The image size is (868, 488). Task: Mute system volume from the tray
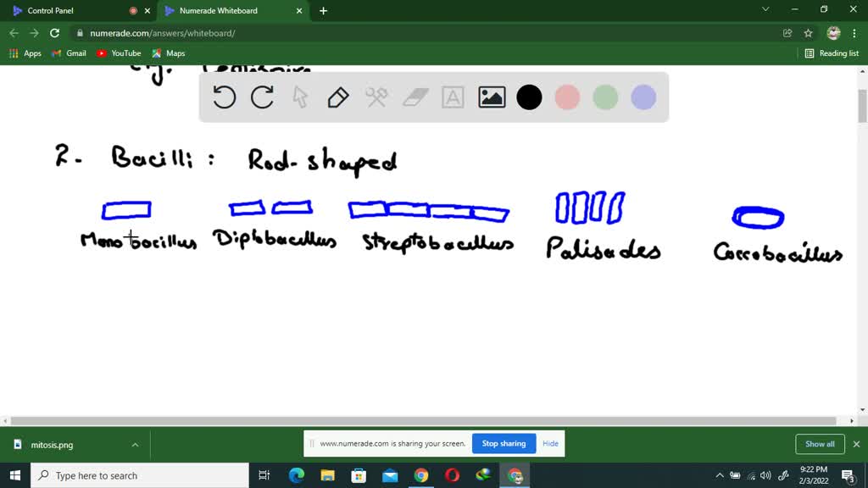765,474
